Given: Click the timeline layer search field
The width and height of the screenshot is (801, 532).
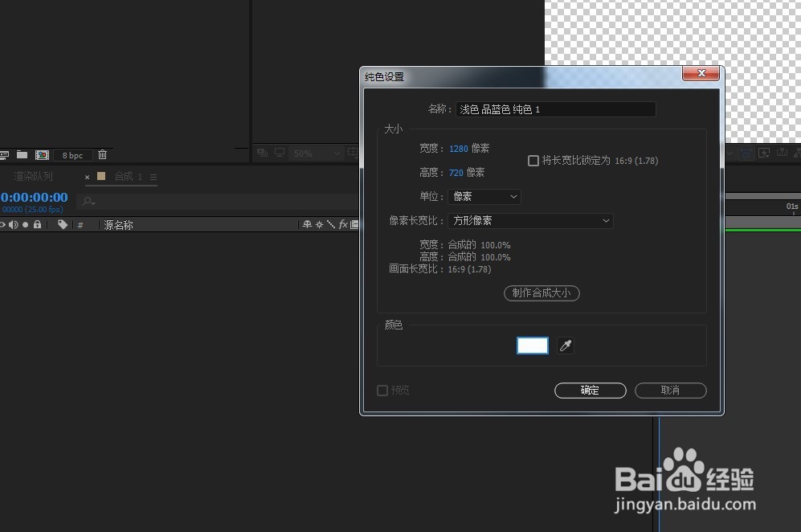Looking at the screenshot, I should [219, 202].
